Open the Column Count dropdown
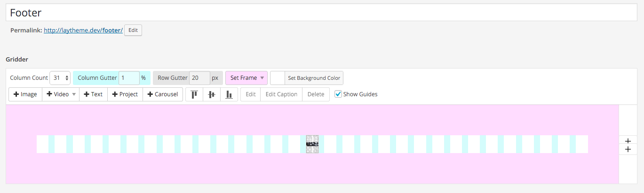 point(61,78)
